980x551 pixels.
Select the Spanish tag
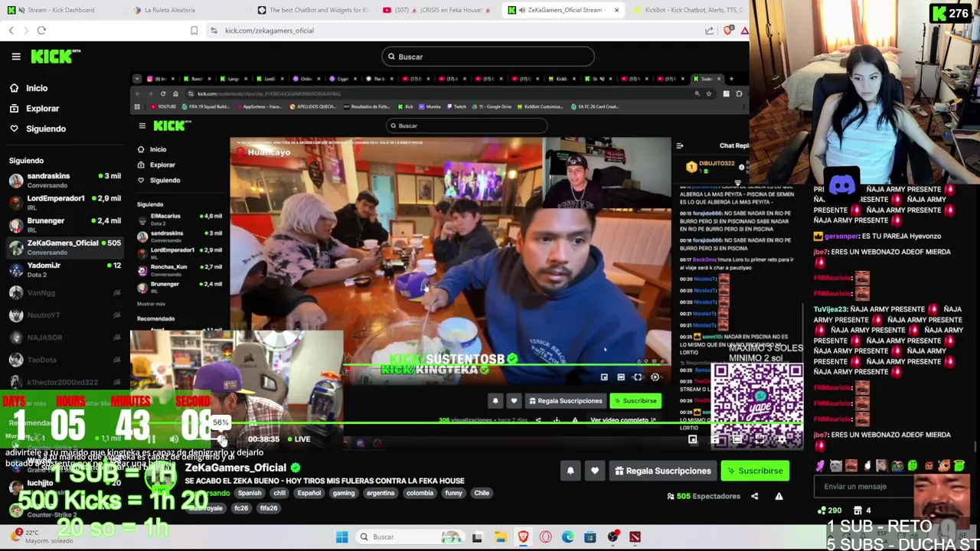point(250,493)
